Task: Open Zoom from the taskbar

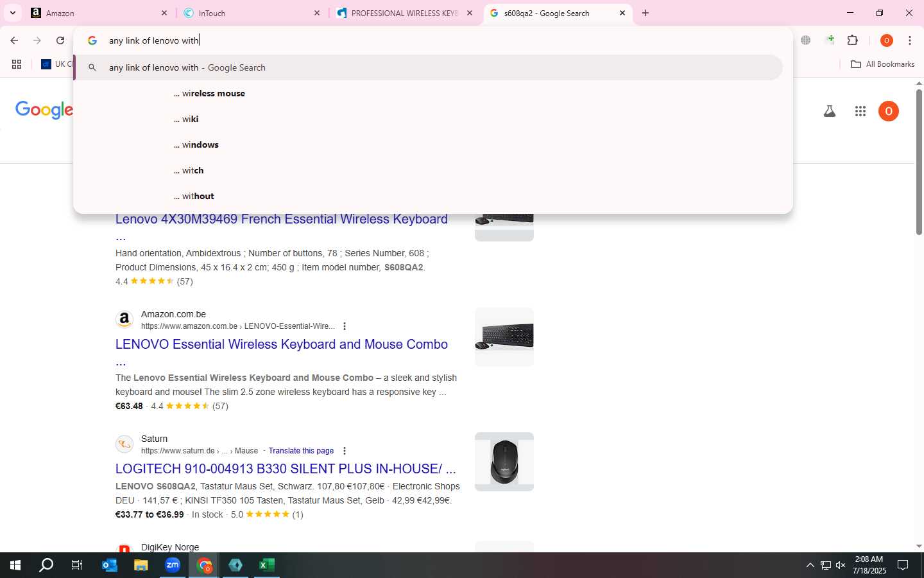Action: [x=173, y=565]
